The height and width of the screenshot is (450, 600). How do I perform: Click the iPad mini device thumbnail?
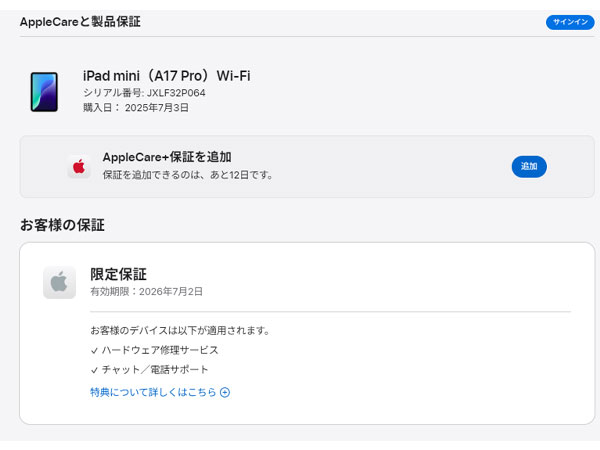44,92
